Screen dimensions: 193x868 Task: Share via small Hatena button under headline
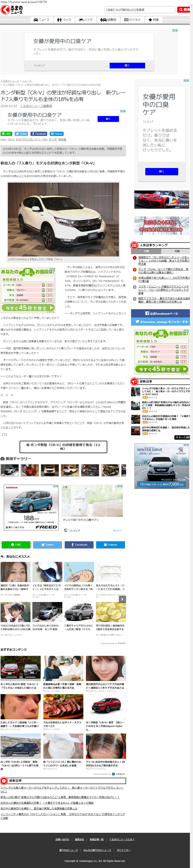pyautogui.click(x=57, y=133)
